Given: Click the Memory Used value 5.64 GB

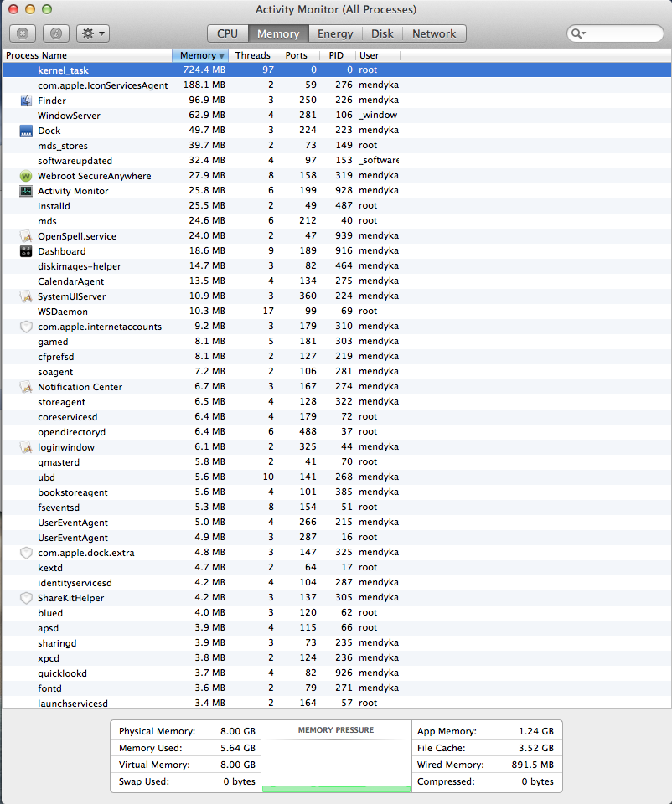Looking at the screenshot, I should pyautogui.click(x=237, y=748).
